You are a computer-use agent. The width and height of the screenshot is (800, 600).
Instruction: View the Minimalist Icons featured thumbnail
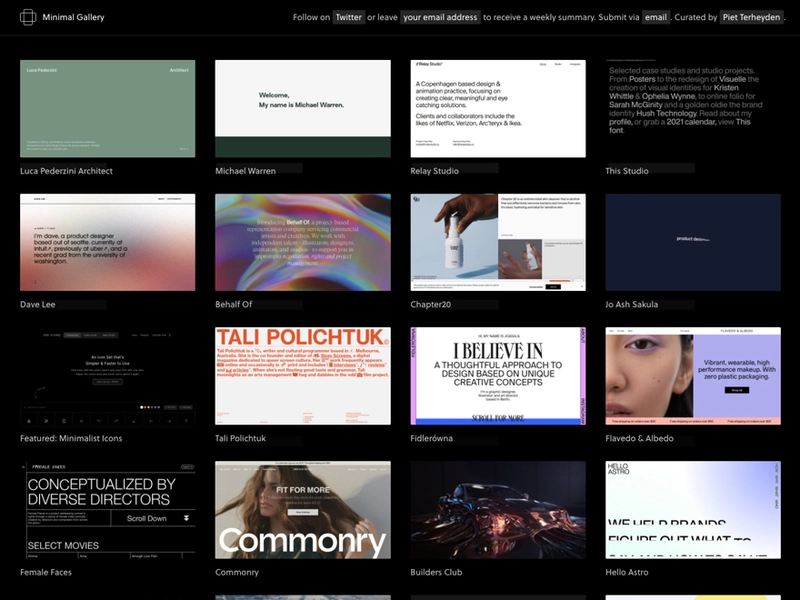pyautogui.click(x=108, y=376)
